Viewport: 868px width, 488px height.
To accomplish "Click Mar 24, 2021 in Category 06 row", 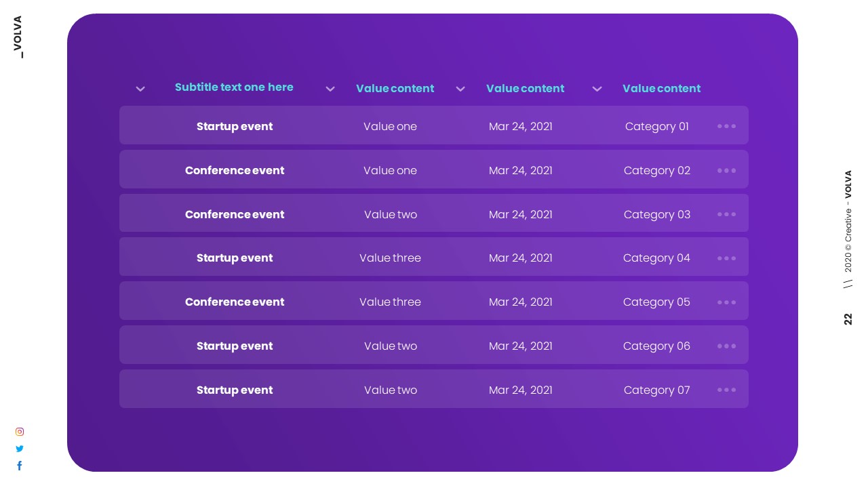I will [x=521, y=346].
